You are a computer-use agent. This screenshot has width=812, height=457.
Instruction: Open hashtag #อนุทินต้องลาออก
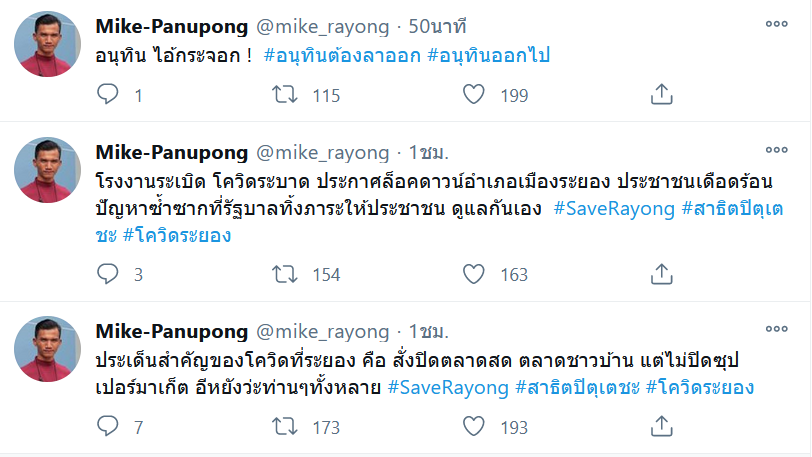(x=343, y=53)
